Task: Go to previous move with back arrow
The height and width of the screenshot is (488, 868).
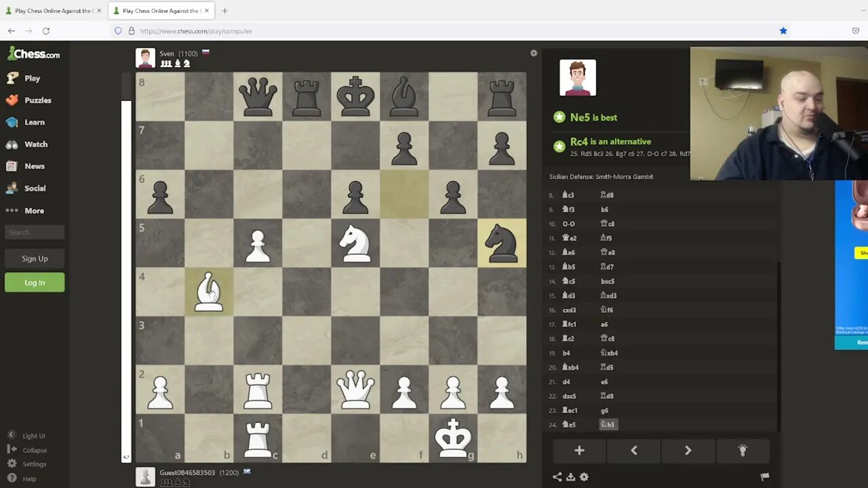Action: coord(634,451)
